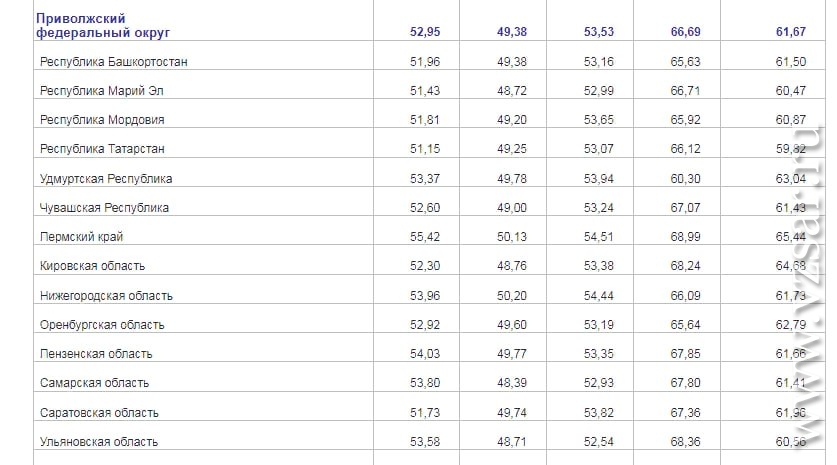This screenshot has height=465, width=837.
Task: Click the Республика Татарстан region name
Action: (x=102, y=149)
